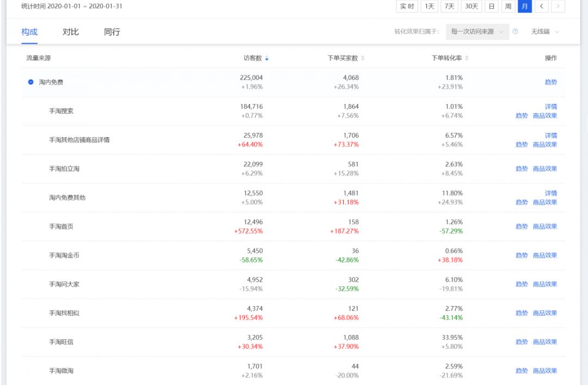Open the 无线端 device dropdown
Image resolution: width=588 pixels, height=385 pixels.
click(x=545, y=32)
